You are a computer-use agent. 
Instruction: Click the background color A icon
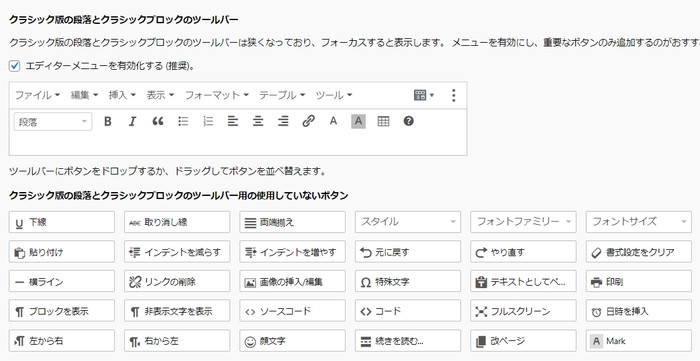(358, 121)
